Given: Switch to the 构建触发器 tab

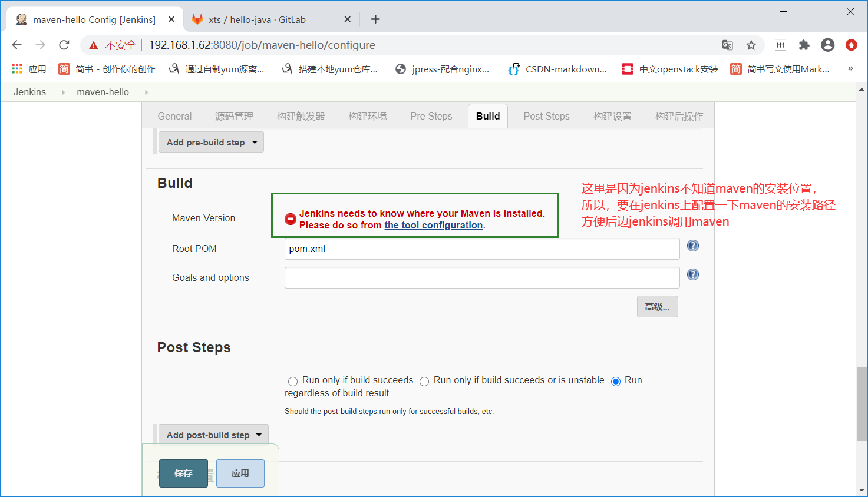Looking at the screenshot, I should [x=301, y=116].
